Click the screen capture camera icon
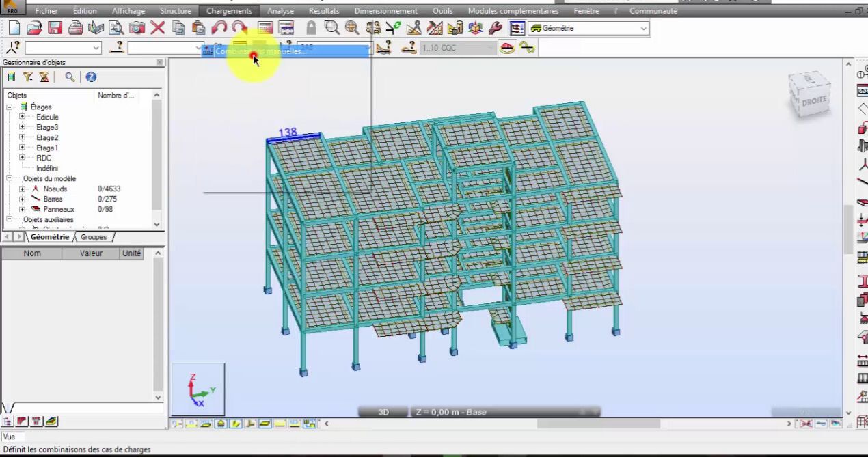 click(137, 28)
